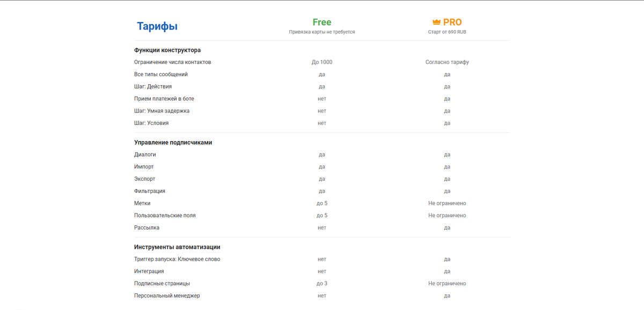Select the Free plan header

point(321,23)
